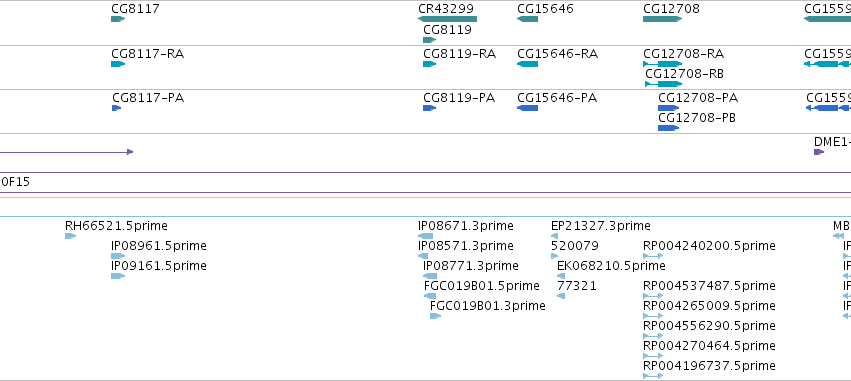Viewport: 851px width, 381px height.
Task: Click the RP004196737.5prime label
Action: [709, 365]
